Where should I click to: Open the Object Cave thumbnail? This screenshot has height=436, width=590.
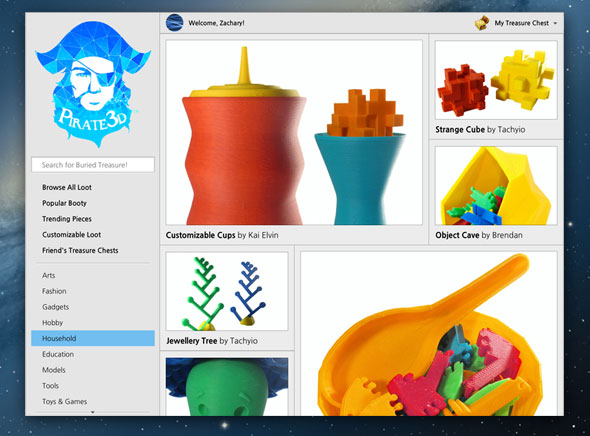[x=496, y=186]
